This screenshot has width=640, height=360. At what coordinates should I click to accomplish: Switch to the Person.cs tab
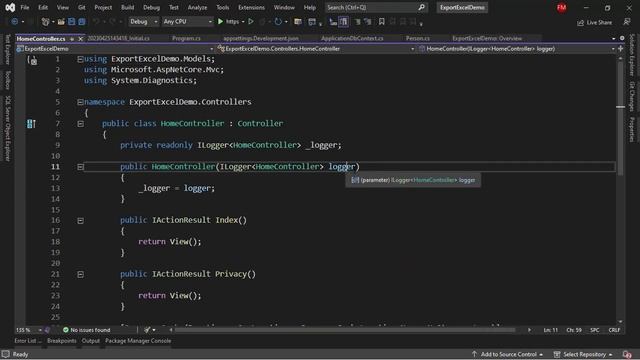tap(418, 38)
